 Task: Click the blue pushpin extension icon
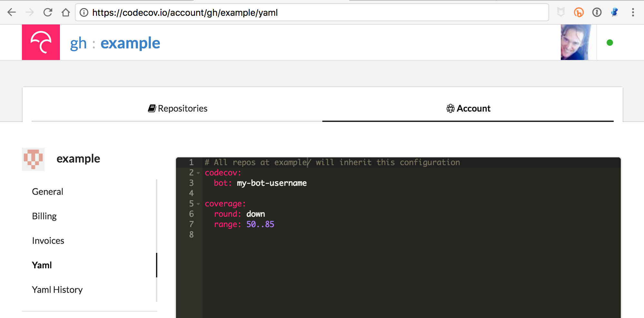click(x=615, y=12)
